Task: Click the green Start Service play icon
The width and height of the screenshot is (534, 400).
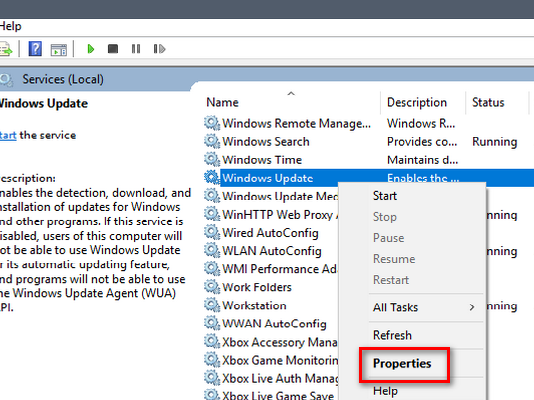Action: pyautogui.click(x=91, y=49)
